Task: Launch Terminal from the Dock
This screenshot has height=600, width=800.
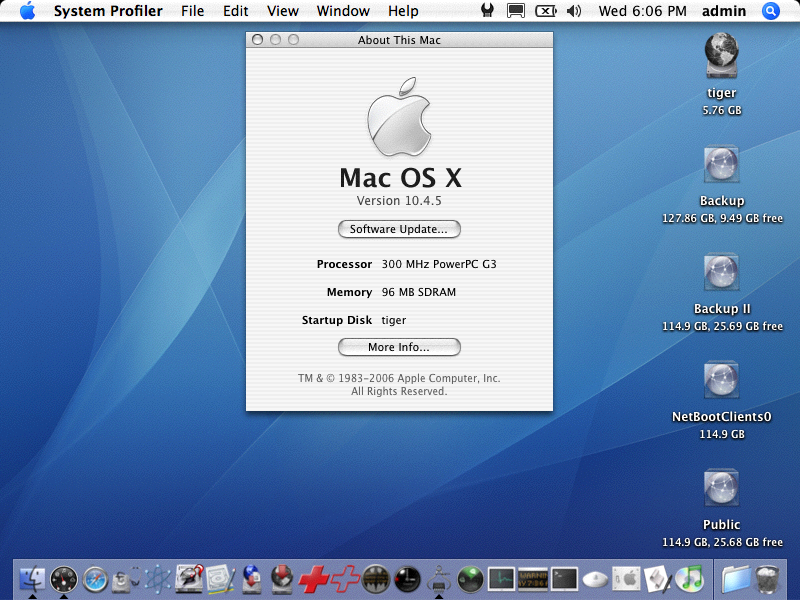Action: [564, 580]
